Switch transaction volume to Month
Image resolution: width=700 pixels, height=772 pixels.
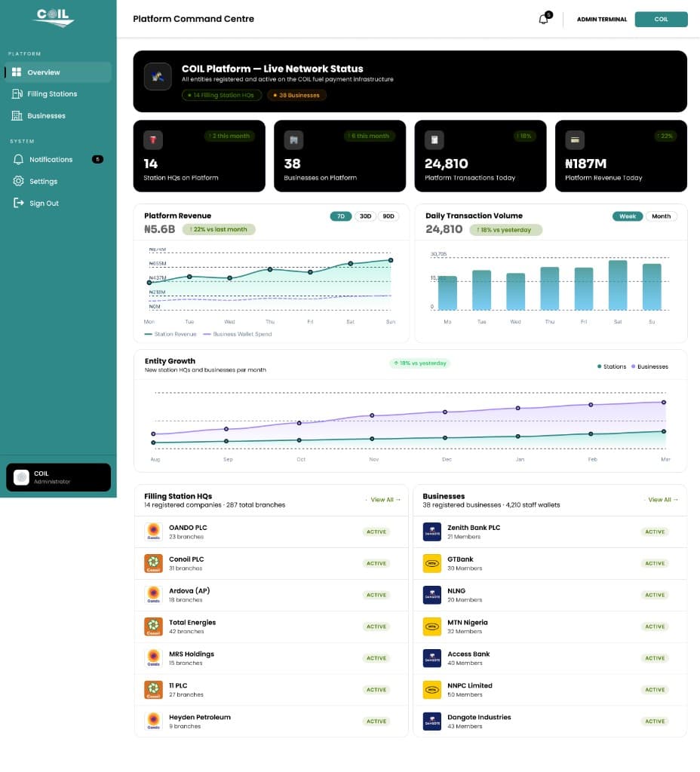pos(661,216)
